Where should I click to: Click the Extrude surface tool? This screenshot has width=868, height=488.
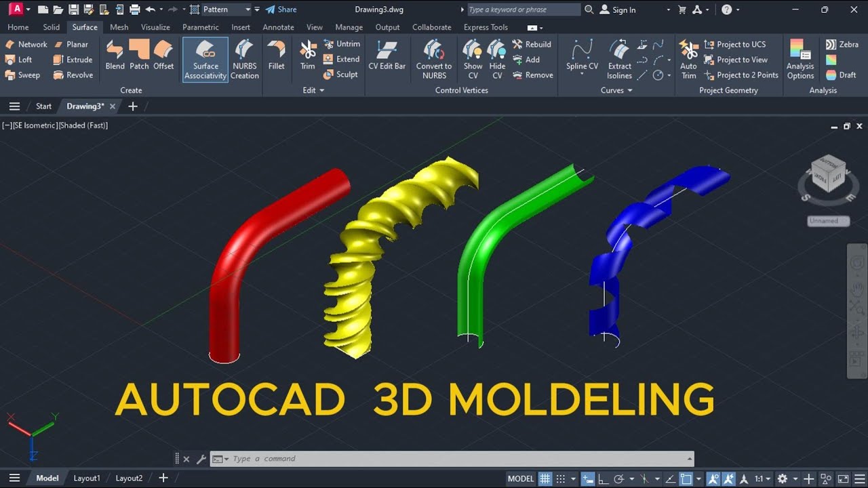(73, 60)
